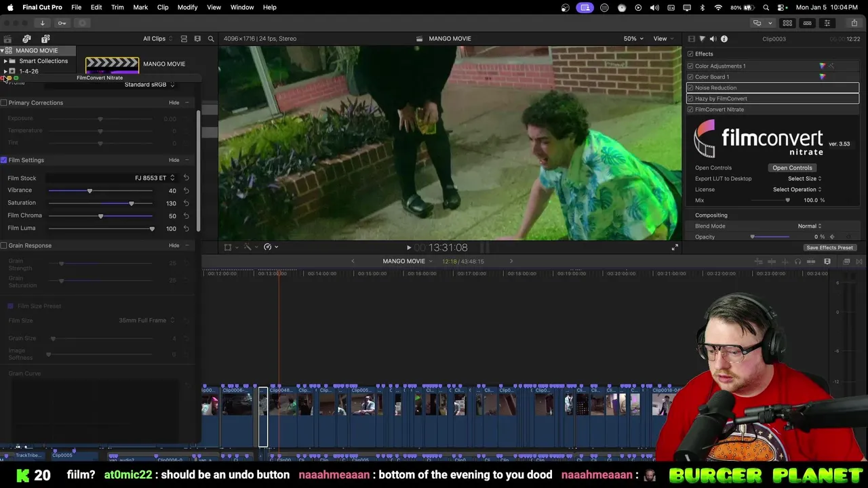Show or hide the timeline panel
The height and width of the screenshot is (488, 868).
pos(807,23)
